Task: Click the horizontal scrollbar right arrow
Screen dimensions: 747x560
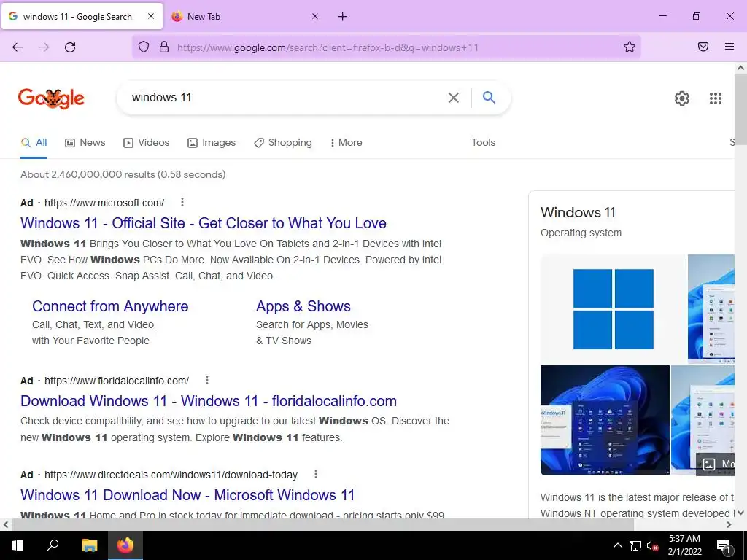Action: (729, 524)
